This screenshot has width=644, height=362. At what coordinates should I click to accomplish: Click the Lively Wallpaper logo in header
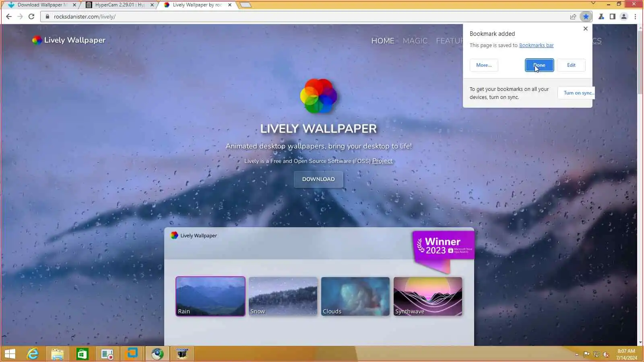(x=69, y=40)
